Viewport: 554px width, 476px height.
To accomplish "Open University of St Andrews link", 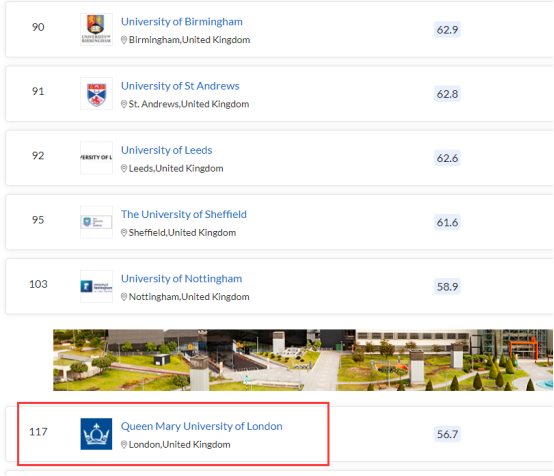I will tap(180, 86).
